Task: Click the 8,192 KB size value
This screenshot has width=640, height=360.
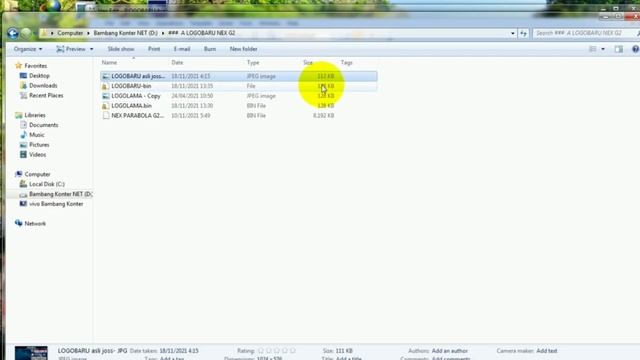Action: coord(323,116)
